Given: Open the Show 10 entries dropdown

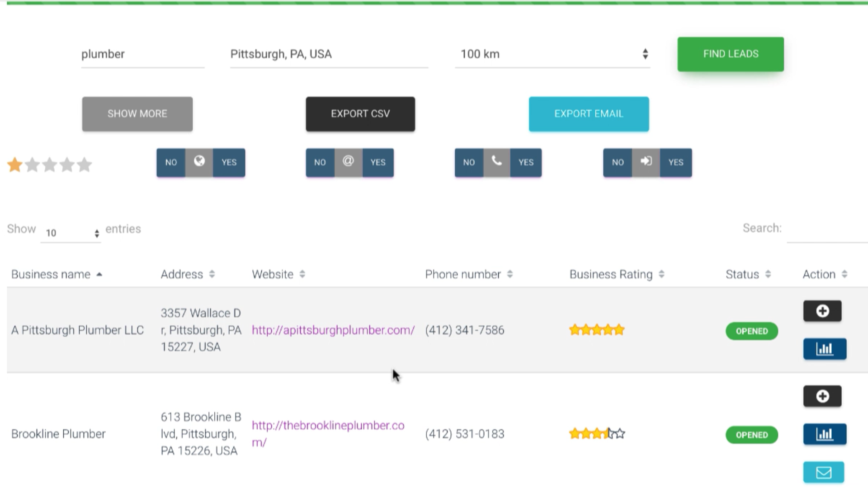Looking at the screenshot, I should click(71, 233).
